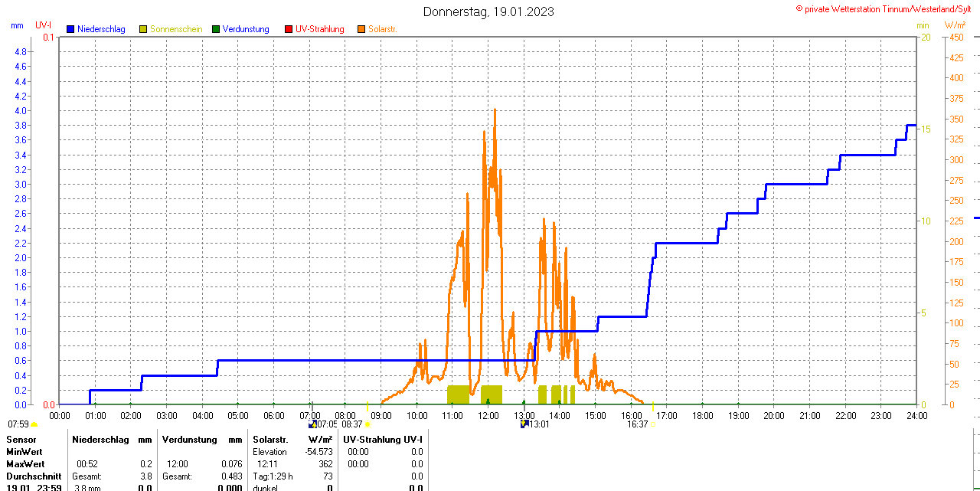Select the Niederschlag legend label

101,29
